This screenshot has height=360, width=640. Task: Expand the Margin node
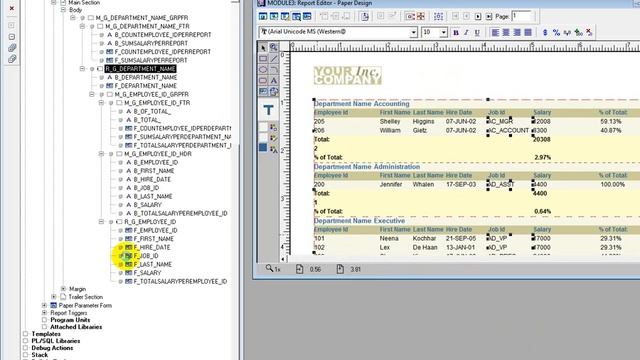click(x=63, y=289)
